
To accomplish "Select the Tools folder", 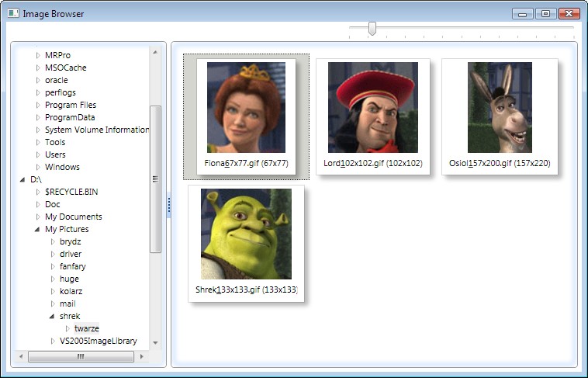I will (x=55, y=142).
